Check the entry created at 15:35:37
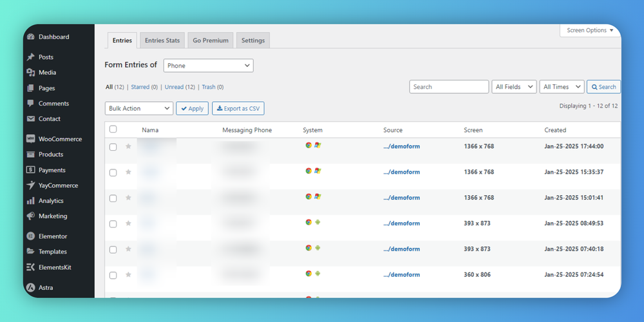The width and height of the screenshot is (644, 322). click(x=113, y=173)
